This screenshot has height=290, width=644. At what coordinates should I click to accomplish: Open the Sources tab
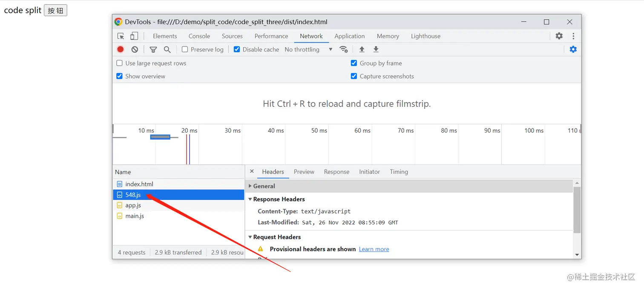coord(232,36)
